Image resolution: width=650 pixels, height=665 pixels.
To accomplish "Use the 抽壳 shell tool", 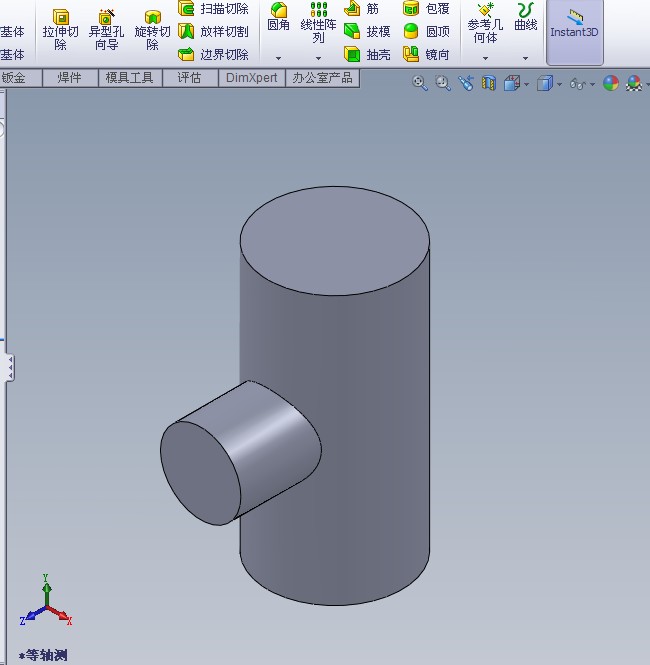I will [367, 54].
